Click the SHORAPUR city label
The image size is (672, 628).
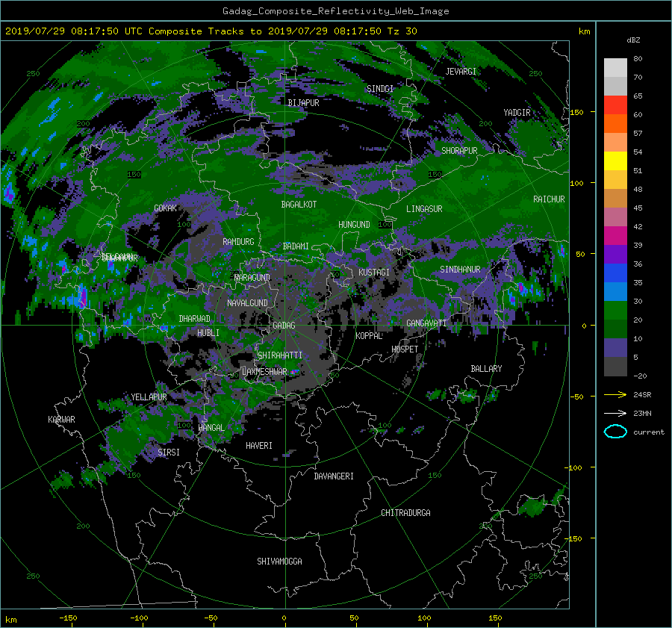tap(459, 151)
